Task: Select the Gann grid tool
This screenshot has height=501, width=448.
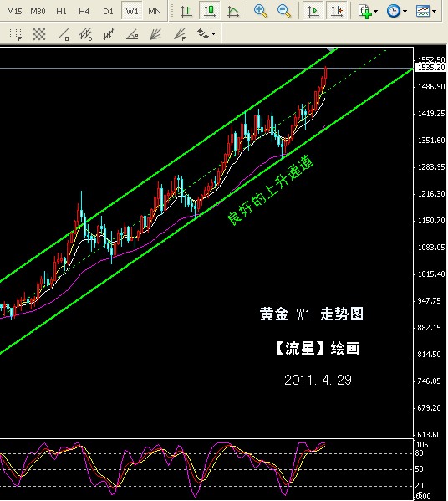Action: [x=39, y=33]
